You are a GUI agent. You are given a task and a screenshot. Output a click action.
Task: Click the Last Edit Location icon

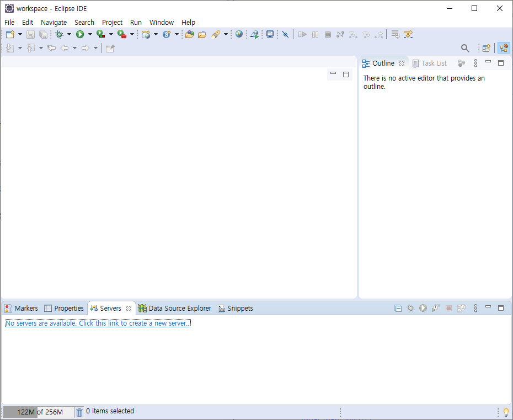[x=51, y=48]
